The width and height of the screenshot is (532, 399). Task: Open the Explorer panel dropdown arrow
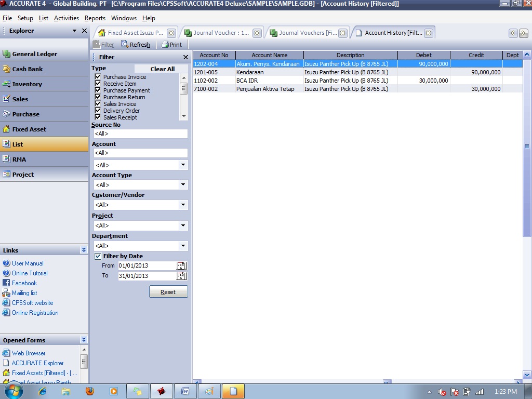[x=74, y=31]
